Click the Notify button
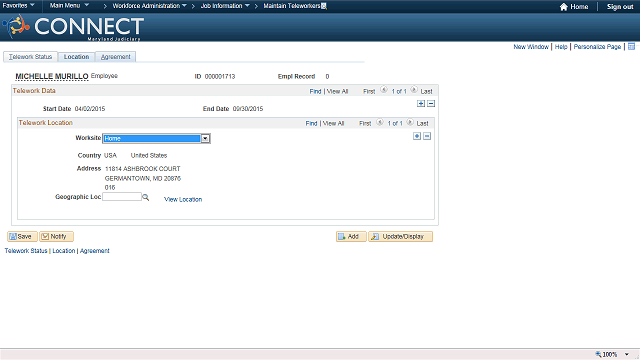 point(56,236)
